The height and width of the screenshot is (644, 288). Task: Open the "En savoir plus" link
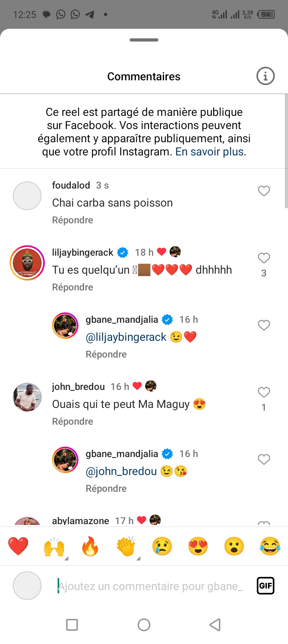point(210,152)
